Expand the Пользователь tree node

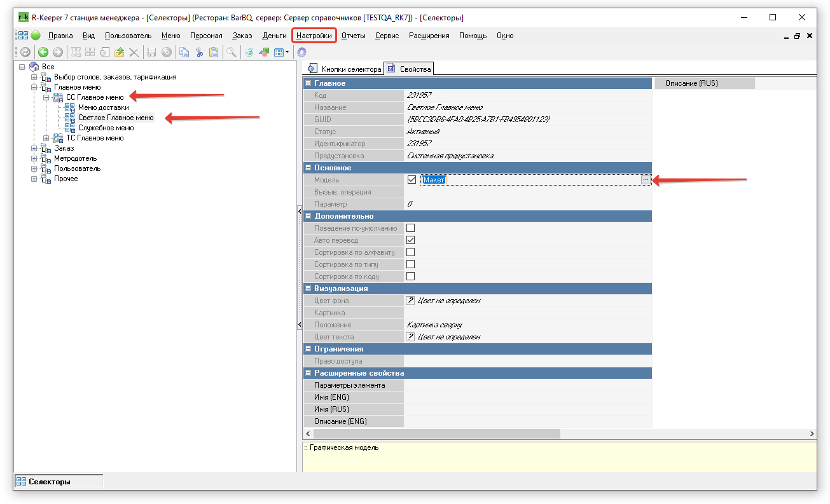pyautogui.click(x=34, y=168)
